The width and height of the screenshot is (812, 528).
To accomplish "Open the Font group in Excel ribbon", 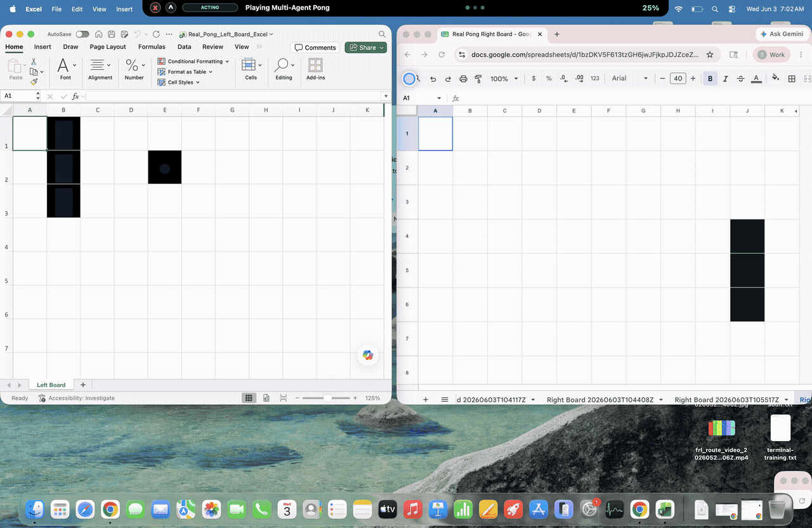I will (66, 69).
